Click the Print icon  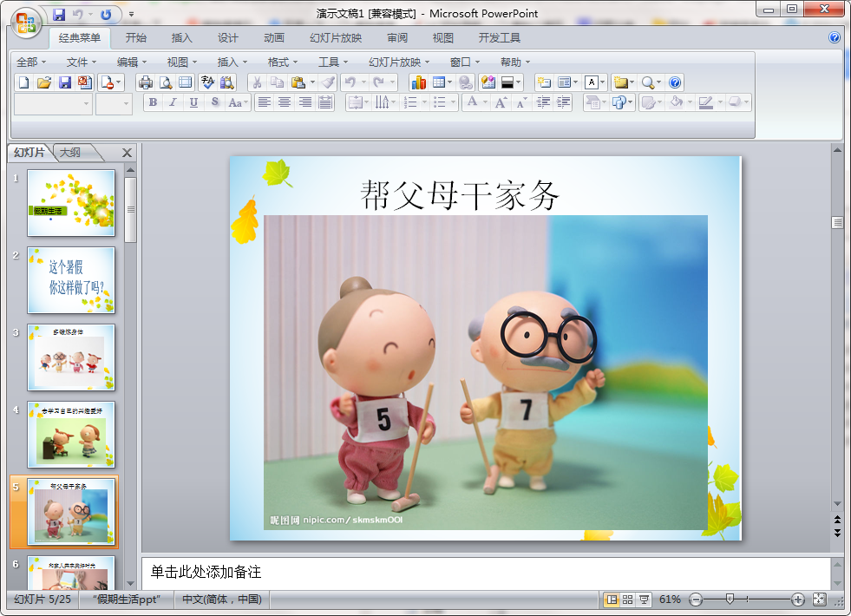146,82
